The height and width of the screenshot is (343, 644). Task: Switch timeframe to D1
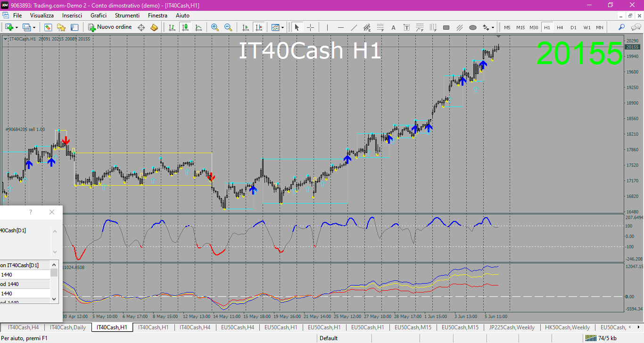pos(573,27)
